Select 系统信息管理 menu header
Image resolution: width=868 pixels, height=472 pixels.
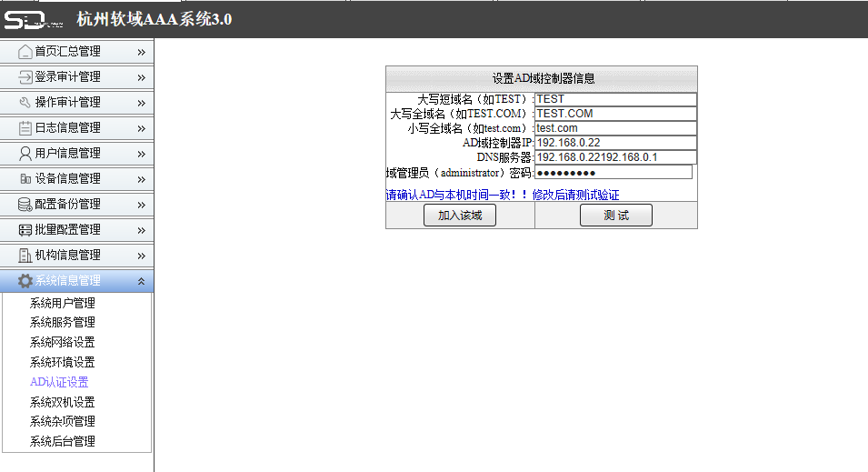tap(77, 281)
